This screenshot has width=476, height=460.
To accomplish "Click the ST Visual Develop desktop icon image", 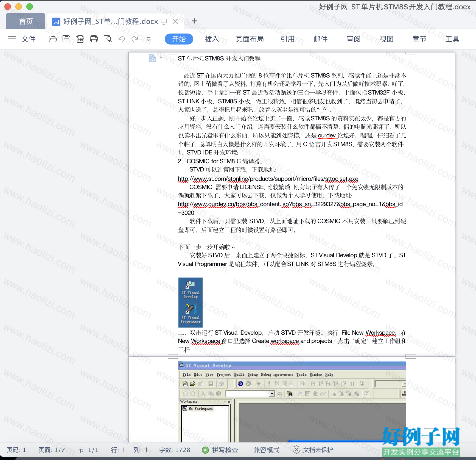I will click(x=191, y=289).
